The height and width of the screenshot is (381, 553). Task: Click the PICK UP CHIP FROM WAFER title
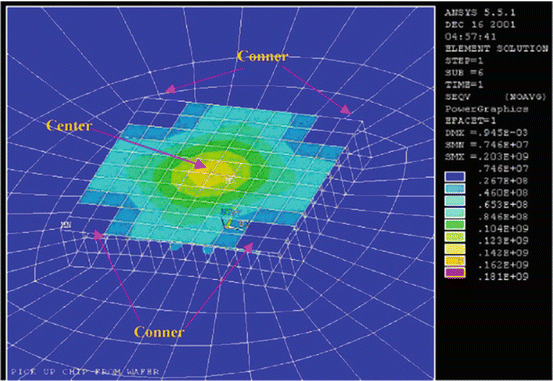85,371
